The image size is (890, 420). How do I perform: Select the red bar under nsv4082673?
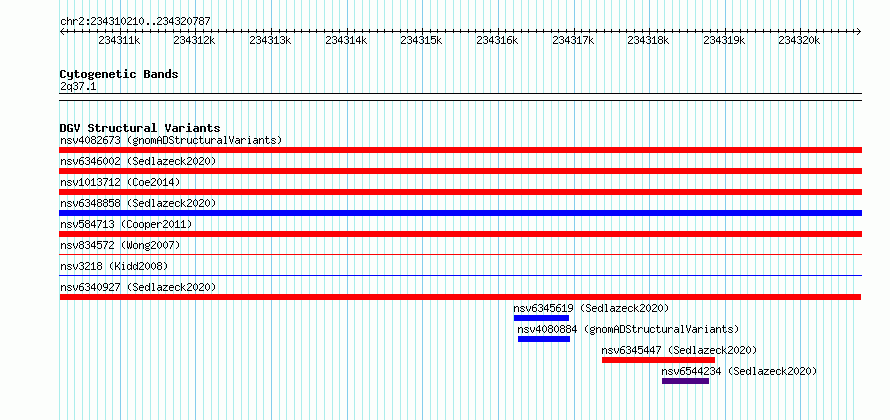pyautogui.click(x=461, y=150)
